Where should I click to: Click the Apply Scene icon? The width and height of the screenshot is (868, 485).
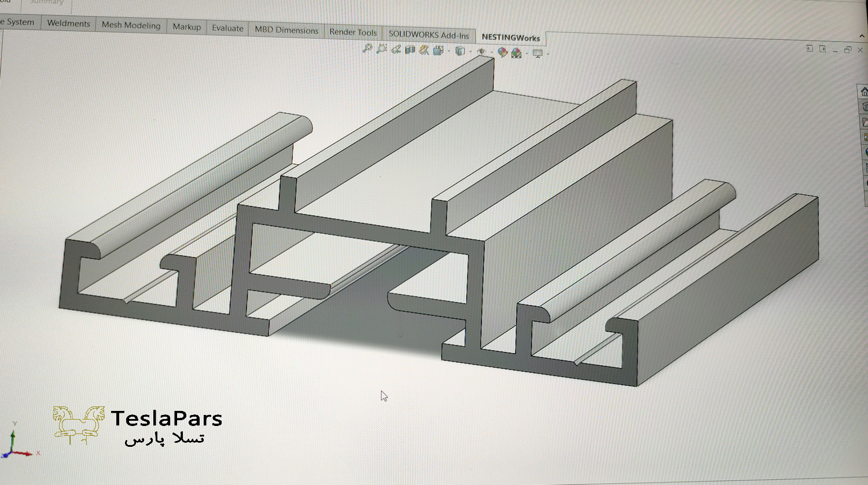[x=516, y=53]
